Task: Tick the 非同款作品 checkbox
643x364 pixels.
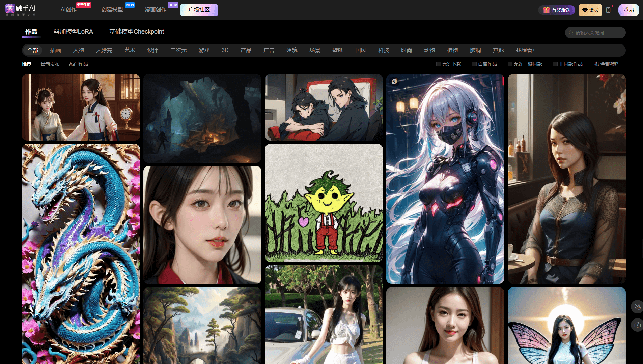Action: [x=555, y=64]
